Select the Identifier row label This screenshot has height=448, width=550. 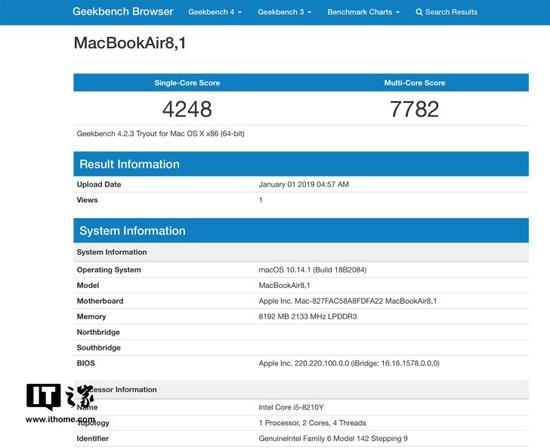point(93,439)
